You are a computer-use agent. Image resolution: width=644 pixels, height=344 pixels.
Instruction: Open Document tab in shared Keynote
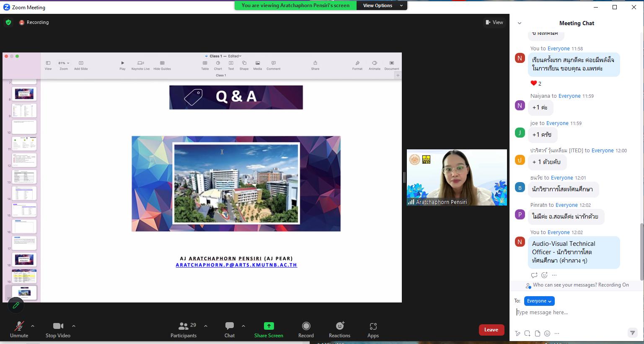pos(392,65)
